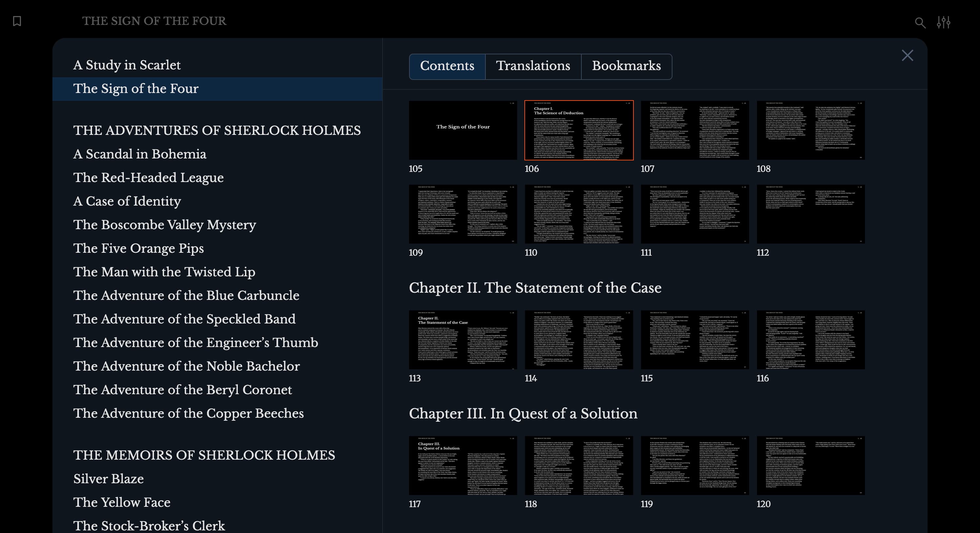This screenshot has width=980, height=533.
Task: Open the title page thumbnail on page 105
Action: point(462,130)
